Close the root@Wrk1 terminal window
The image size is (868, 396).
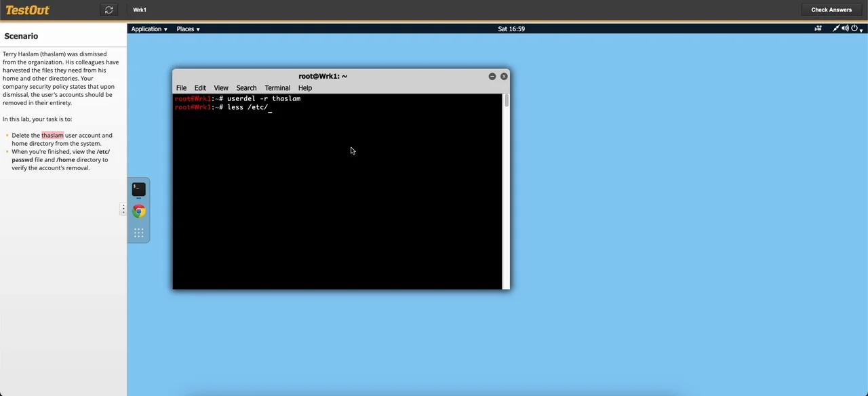(x=504, y=76)
